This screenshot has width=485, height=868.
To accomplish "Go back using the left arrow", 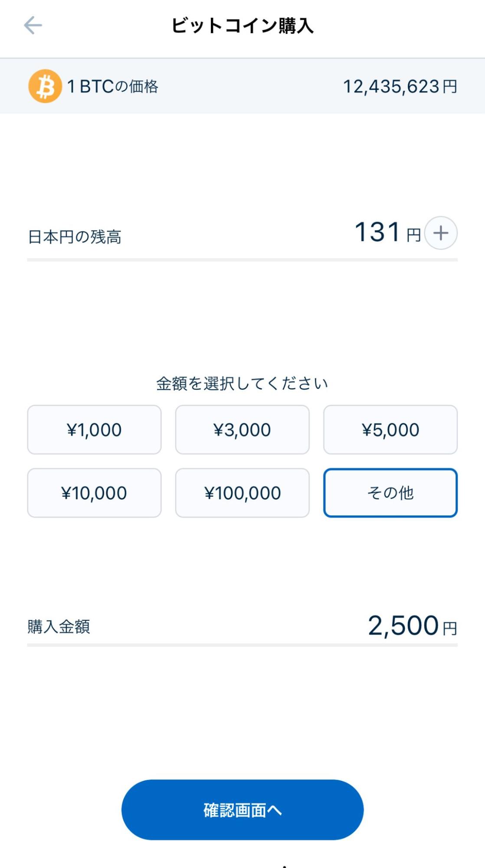I will pos(33,25).
